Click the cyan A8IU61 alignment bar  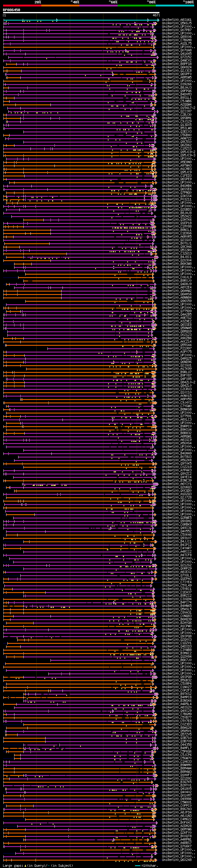[x=81, y=20]
